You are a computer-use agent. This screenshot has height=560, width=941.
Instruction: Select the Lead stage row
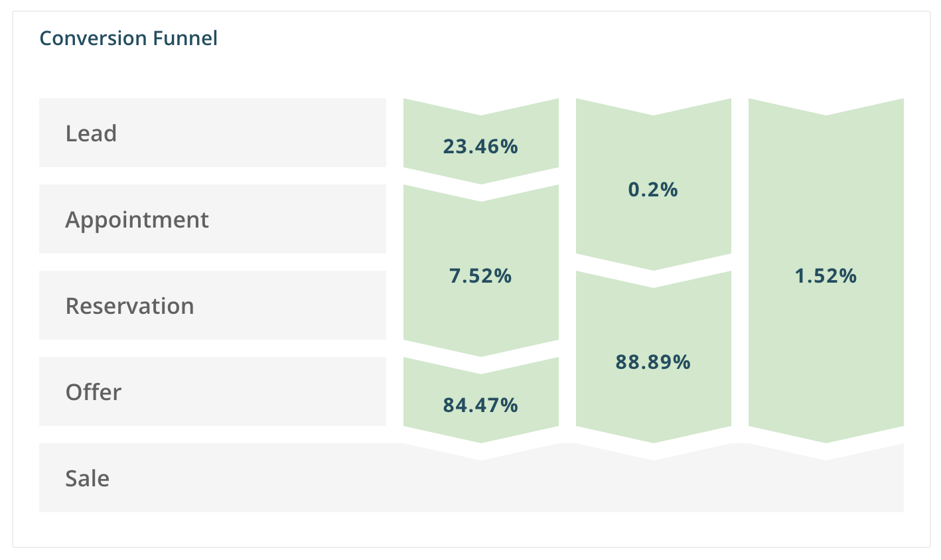point(212,133)
